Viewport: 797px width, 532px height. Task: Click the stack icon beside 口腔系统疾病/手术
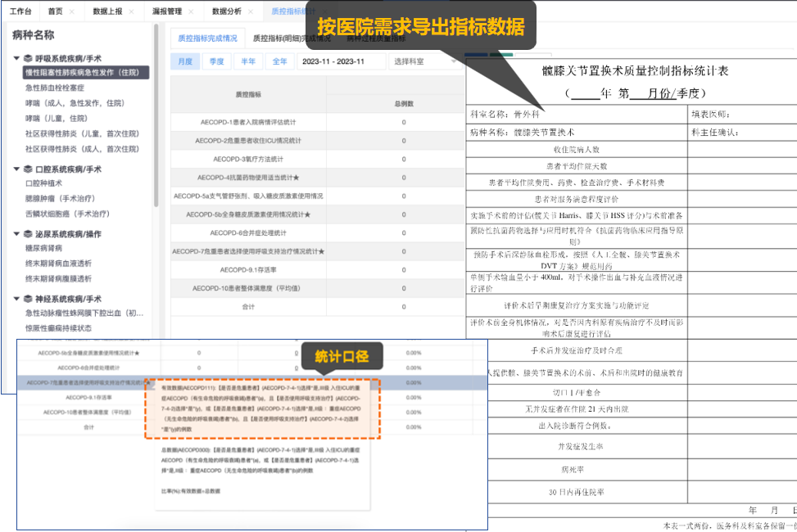28,169
